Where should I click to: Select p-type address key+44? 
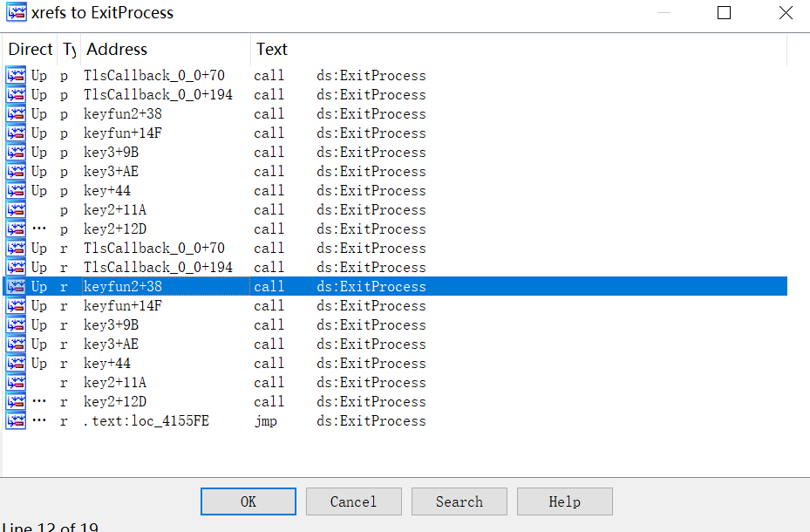107,191
